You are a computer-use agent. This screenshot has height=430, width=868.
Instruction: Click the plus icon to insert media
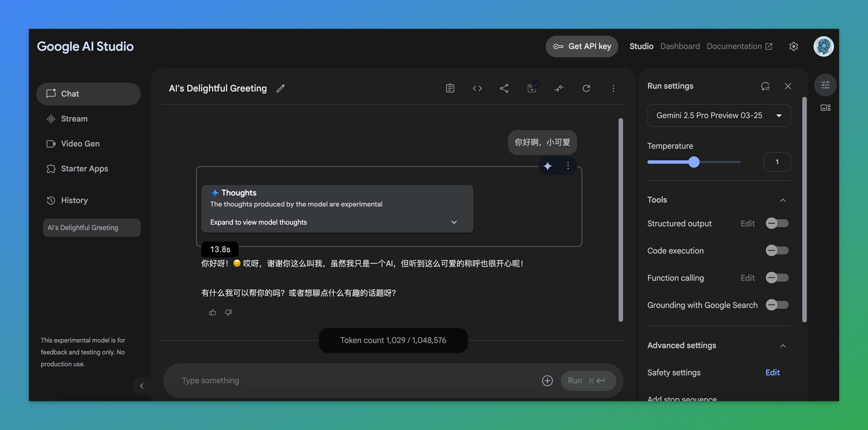pos(547,380)
